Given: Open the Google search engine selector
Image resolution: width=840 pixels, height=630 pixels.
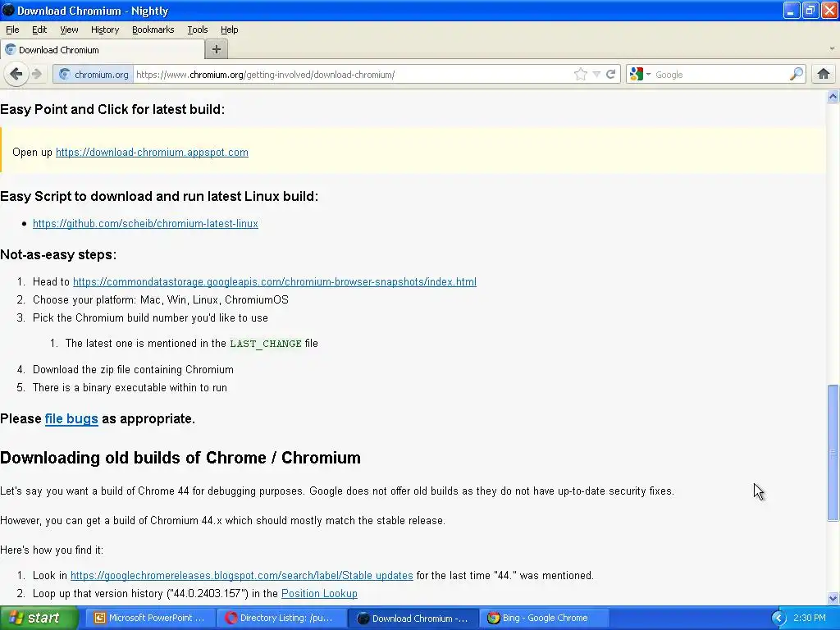Looking at the screenshot, I should tap(640, 75).
